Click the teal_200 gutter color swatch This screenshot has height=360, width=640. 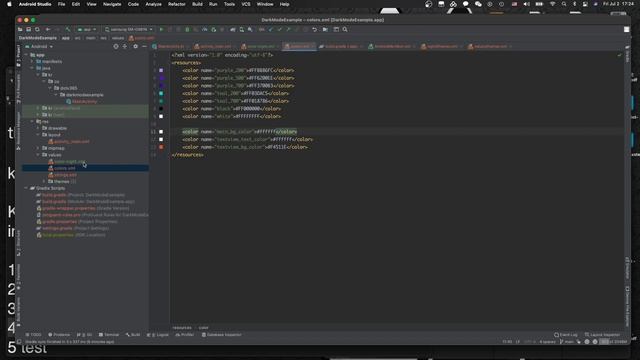pyautogui.click(x=161, y=93)
